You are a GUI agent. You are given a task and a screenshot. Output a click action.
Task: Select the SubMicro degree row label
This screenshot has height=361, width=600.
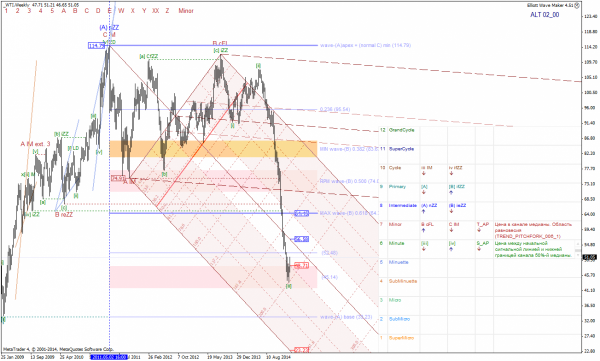click(399, 319)
